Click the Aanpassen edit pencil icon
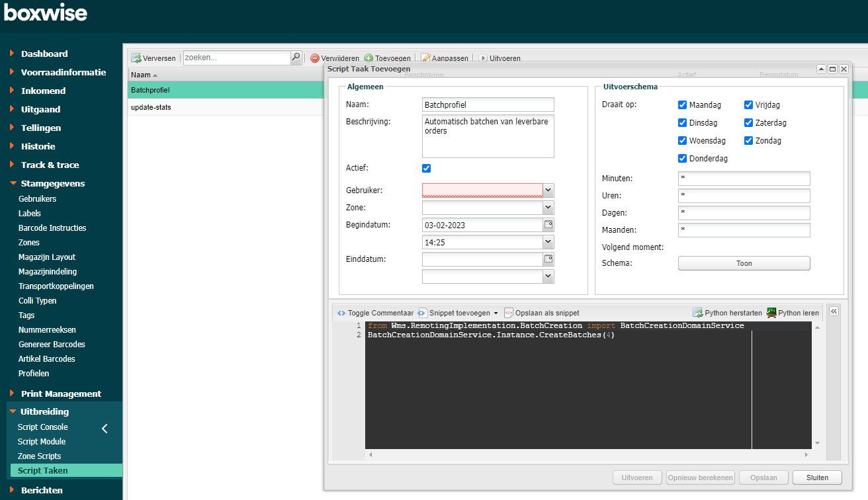This screenshot has height=500, width=868. pyautogui.click(x=425, y=58)
